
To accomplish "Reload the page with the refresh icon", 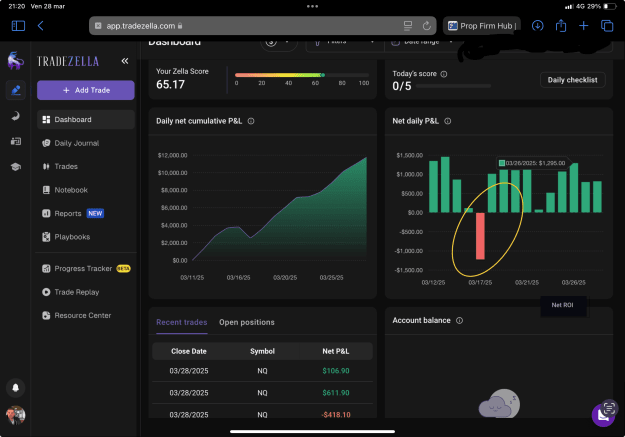I will tap(426, 26).
